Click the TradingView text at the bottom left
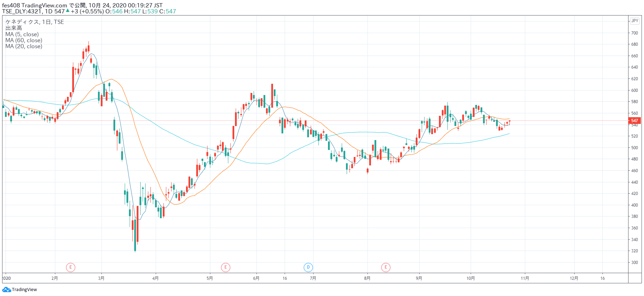Image resolution: width=644 pixels, height=296 pixels. coord(24,290)
